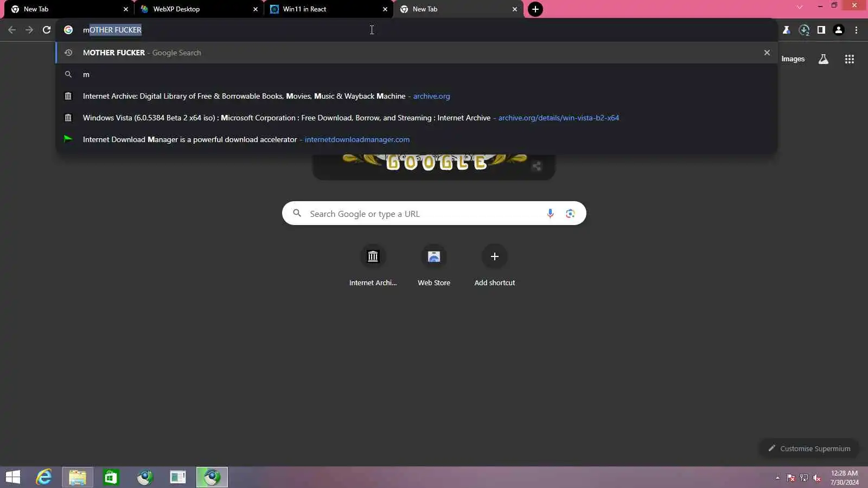Open a new tab with the plus button
Image resolution: width=868 pixels, height=488 pixels.
pyautogui.click(x=535, y=9)
